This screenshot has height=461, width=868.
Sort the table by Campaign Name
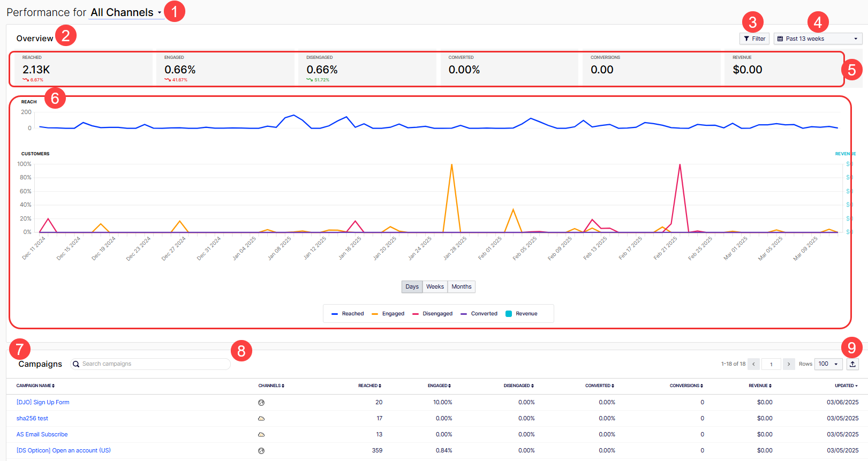(35, 386)
